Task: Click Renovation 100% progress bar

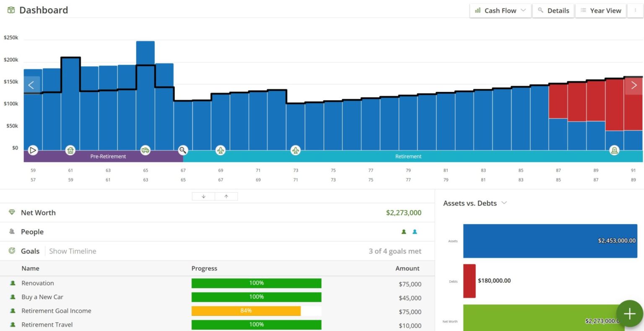Action: [x=257, y=283]
